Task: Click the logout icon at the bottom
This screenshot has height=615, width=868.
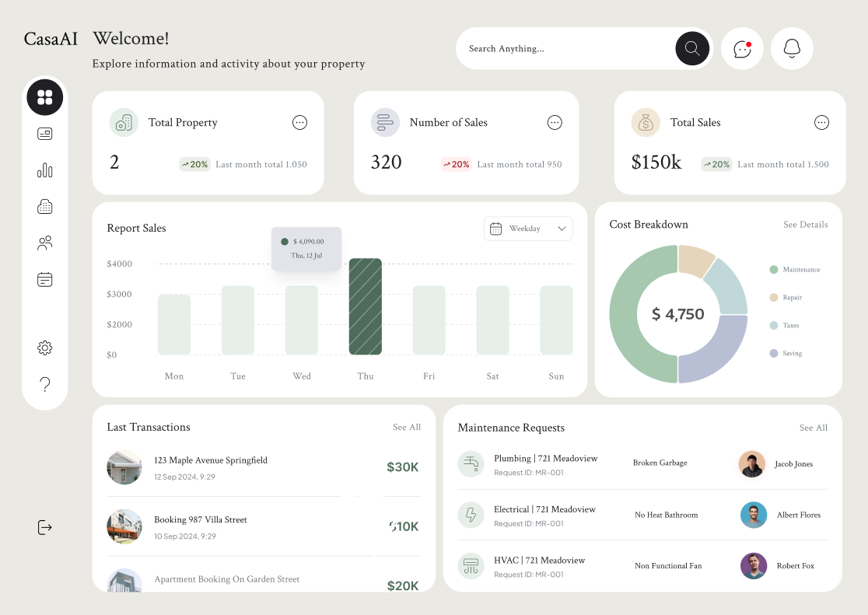Action: (44, 527)
